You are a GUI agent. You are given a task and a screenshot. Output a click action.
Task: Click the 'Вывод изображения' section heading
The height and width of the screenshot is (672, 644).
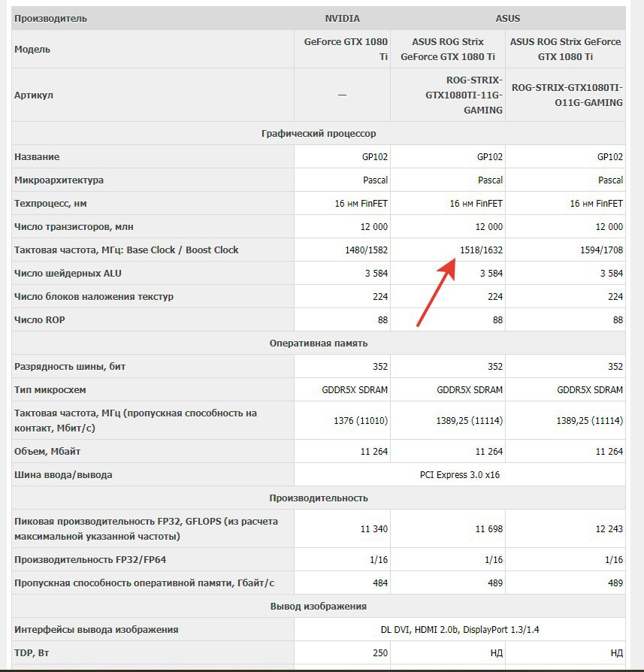[319, 607]
